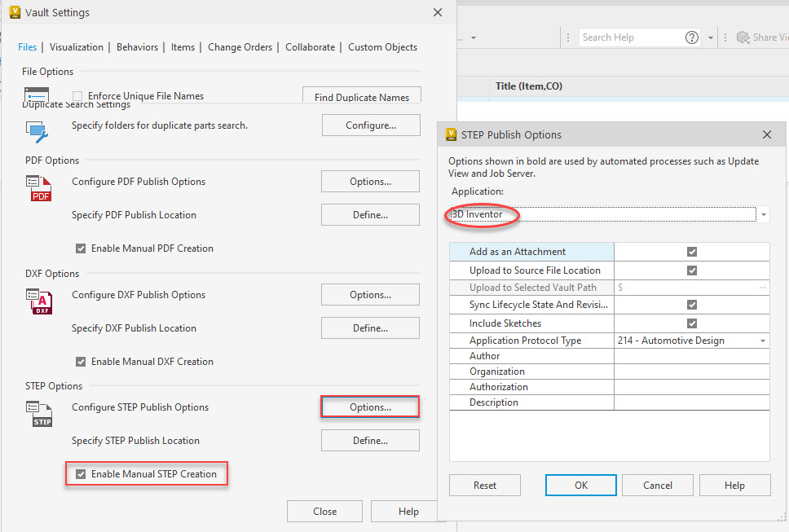This screenshot has width=789, height=532.
Task: Close the STEP Publish Options dialog
Action: [767, 134]
